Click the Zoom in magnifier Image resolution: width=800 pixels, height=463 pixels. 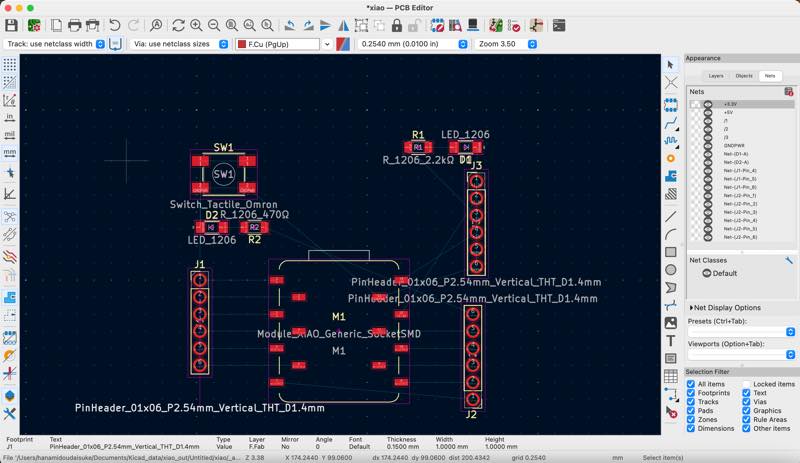196,26
